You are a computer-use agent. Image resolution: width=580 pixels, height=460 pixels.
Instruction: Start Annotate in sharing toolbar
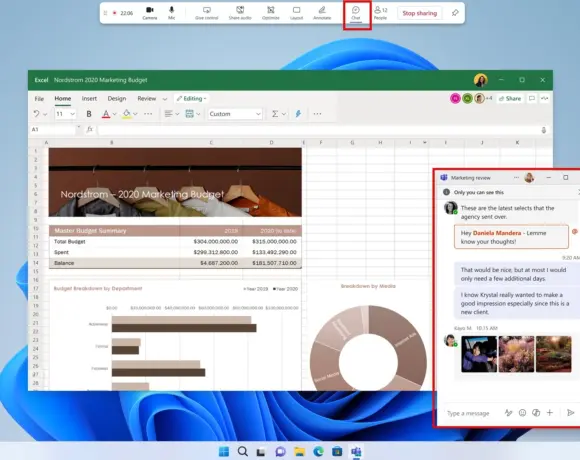click(x=322, y=13)
